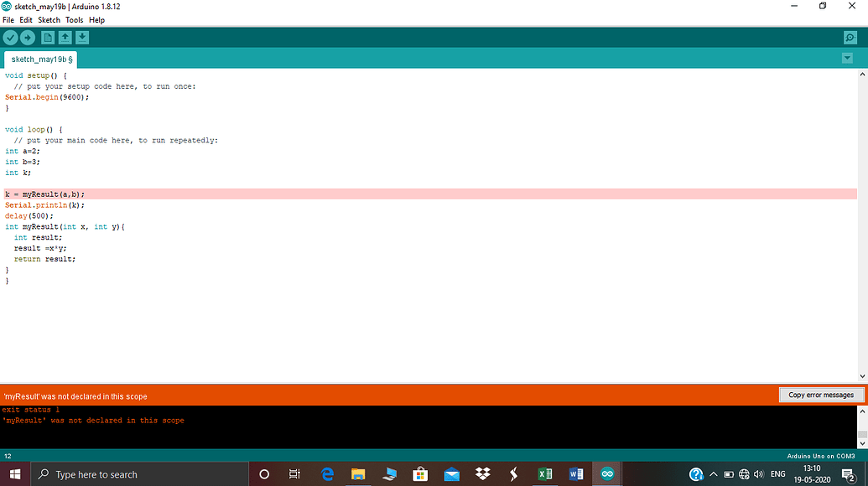The image size is (868, 486).
Task: Click the delay(500); line
Action: (x=29, y=215)
